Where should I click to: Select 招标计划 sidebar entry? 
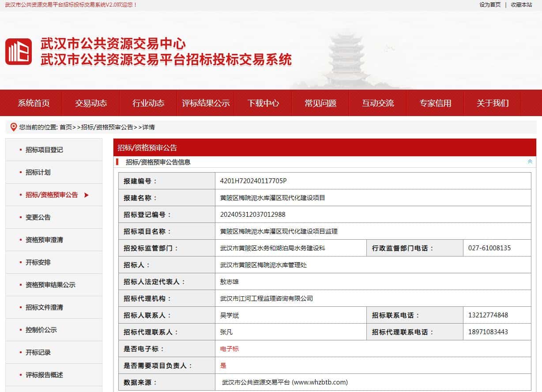pos(38,173)
